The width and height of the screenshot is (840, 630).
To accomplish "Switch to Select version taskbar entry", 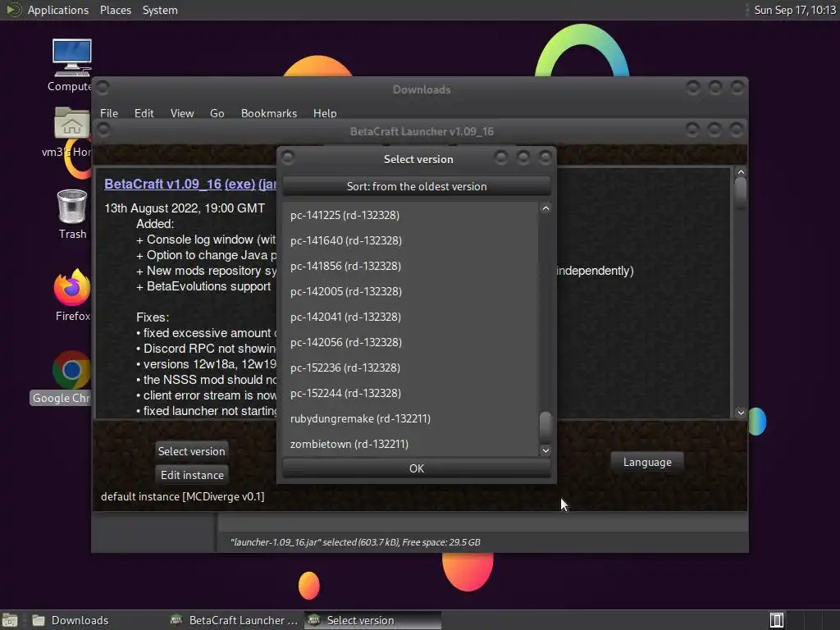I will tap(373, 620).
